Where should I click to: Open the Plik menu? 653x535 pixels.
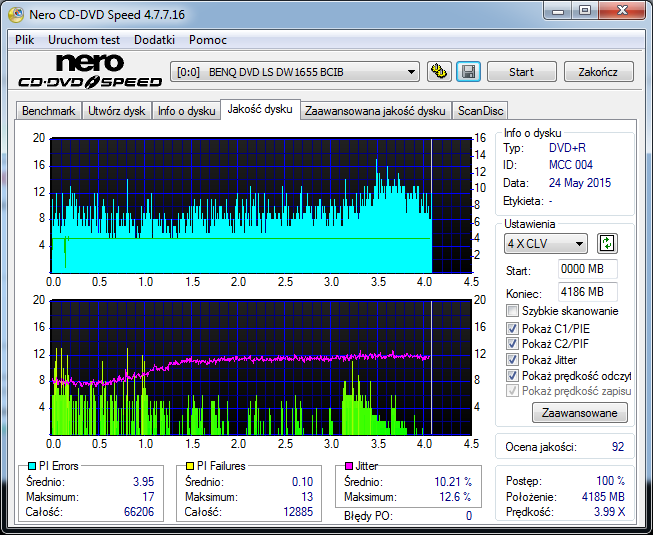coord(25,40)
